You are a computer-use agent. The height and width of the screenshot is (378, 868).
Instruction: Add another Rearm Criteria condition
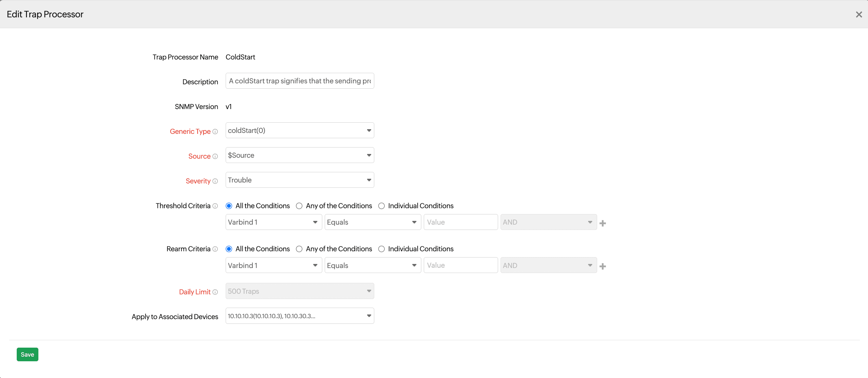click(x=603, y=266)
